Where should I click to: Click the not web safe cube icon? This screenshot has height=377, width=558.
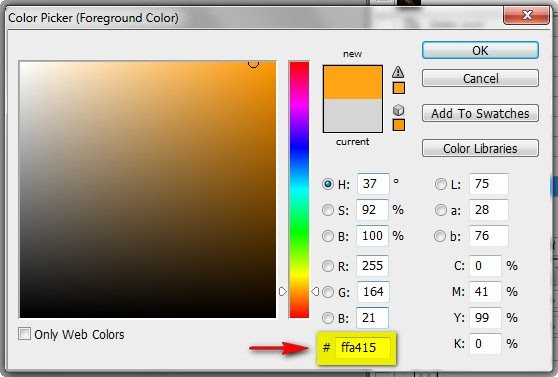pyautogui.click(x=399, y=110)
